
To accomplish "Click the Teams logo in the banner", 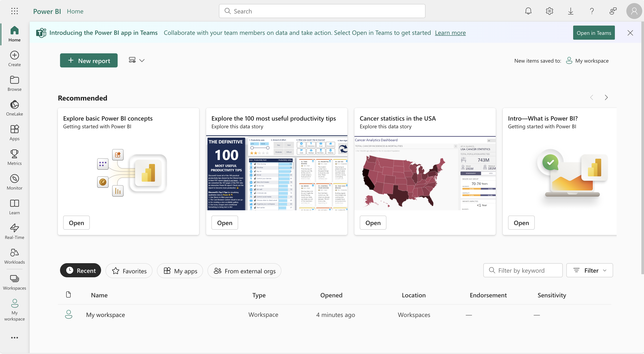I will pos(41,33).
